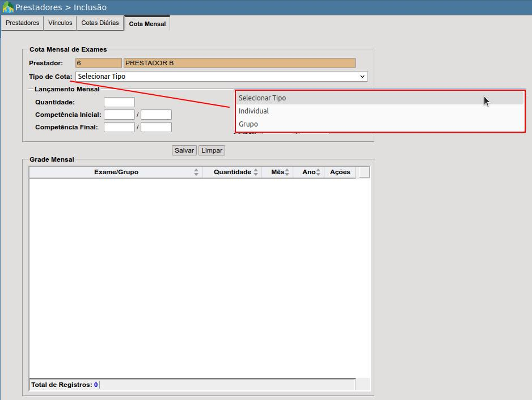Click the Prestador name field PRESTADOR B
Screen dimensions: 532x400
[239, 63]
